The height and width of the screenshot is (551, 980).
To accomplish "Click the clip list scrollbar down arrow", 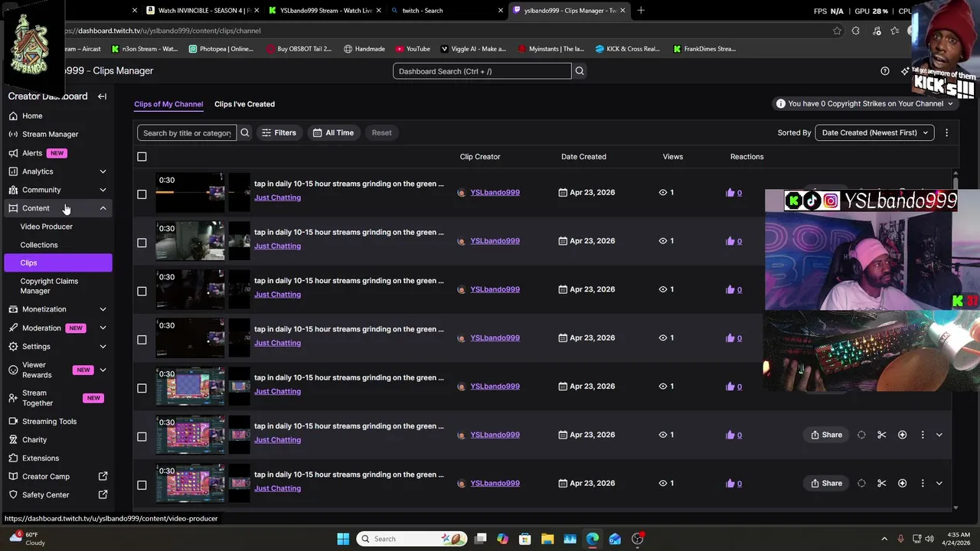I will pyautogui.click(x=955, y=507).
